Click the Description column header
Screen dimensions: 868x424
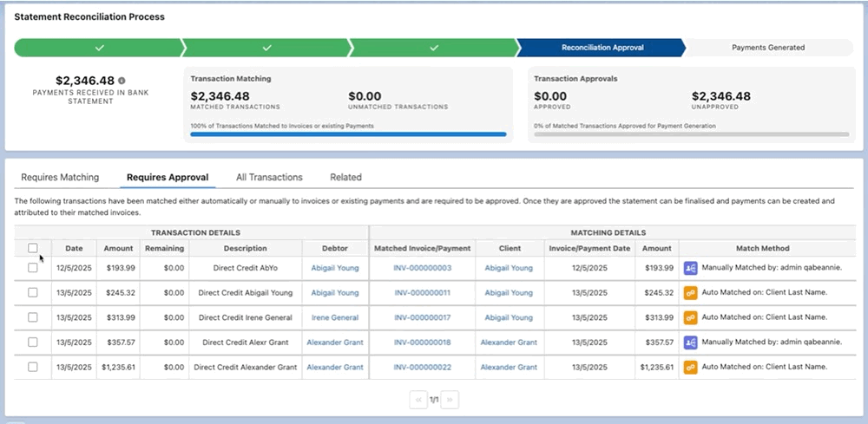pos(246,248)
